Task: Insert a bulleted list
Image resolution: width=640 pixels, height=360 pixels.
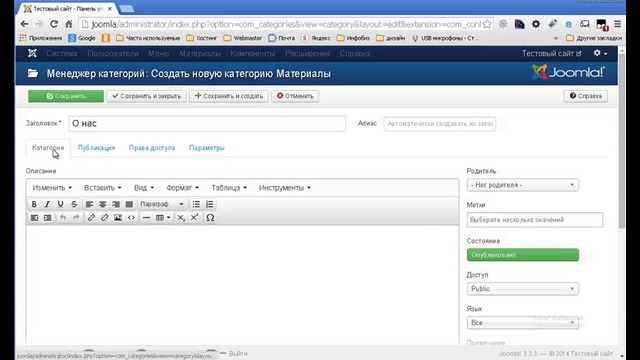Action: (196, 204)
